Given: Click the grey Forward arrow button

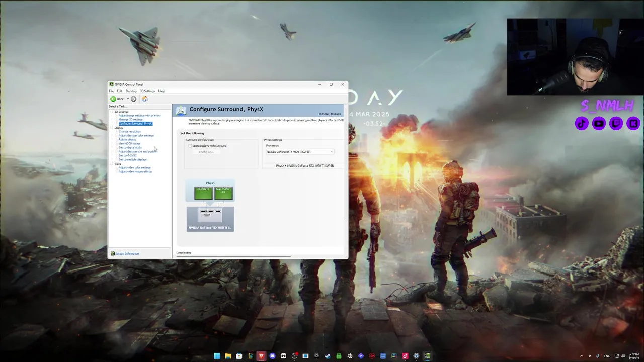Looking at the screenshot, I should point(133,99).
